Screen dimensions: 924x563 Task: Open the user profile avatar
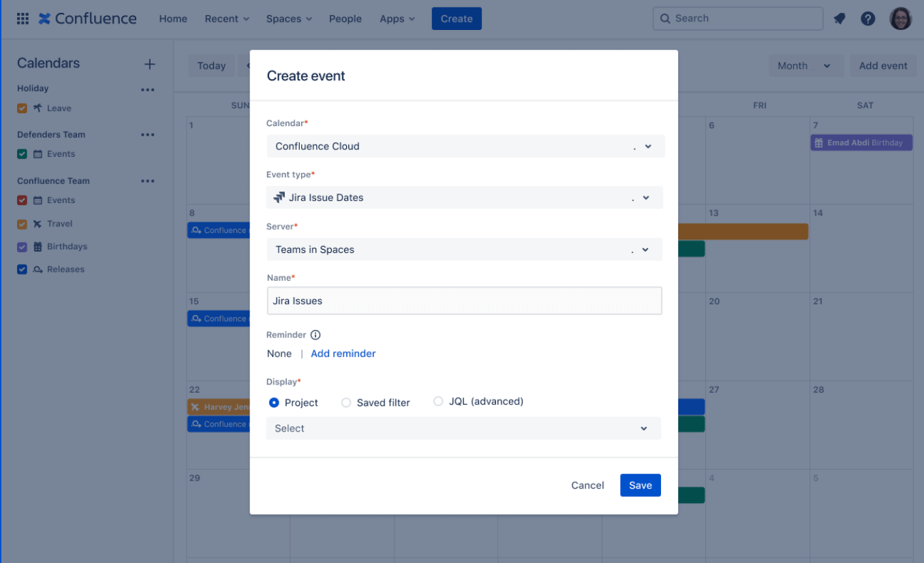click(x=900, y=19)
